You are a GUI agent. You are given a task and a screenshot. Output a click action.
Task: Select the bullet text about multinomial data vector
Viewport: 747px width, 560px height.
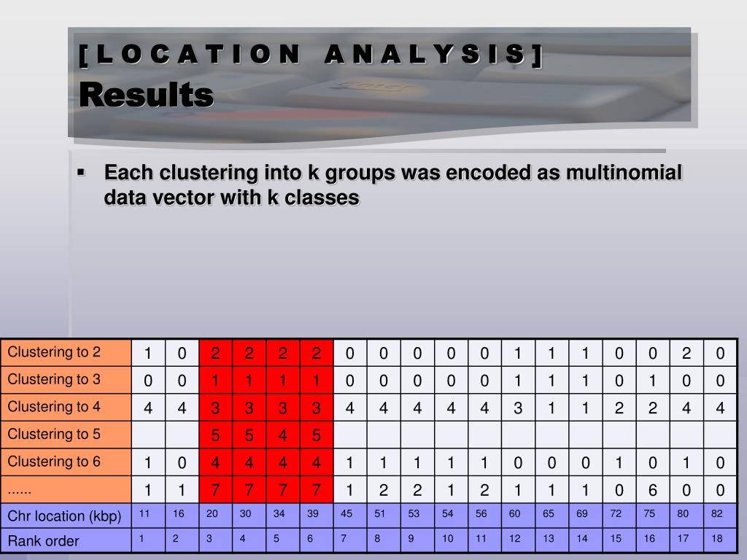coord(393,184)
